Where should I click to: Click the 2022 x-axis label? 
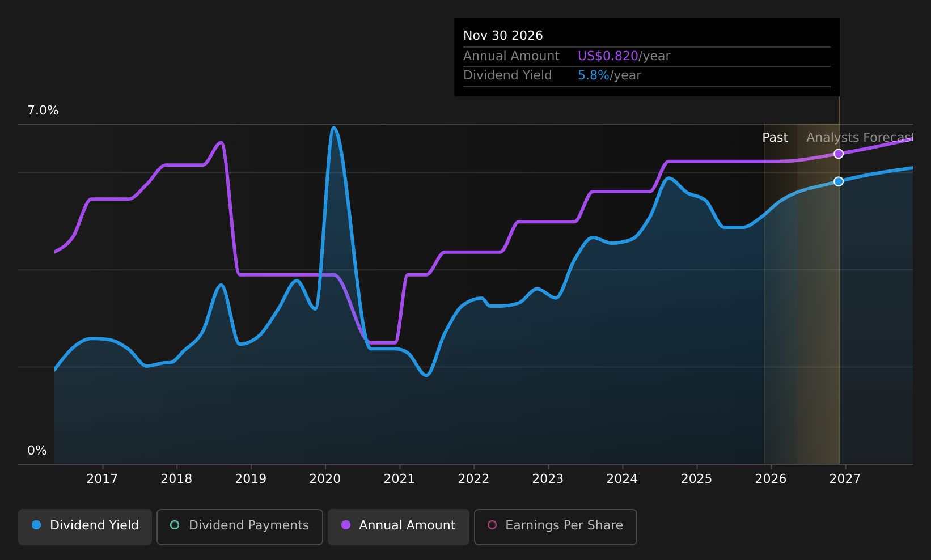pyautogui.click(x=473, y=479)
